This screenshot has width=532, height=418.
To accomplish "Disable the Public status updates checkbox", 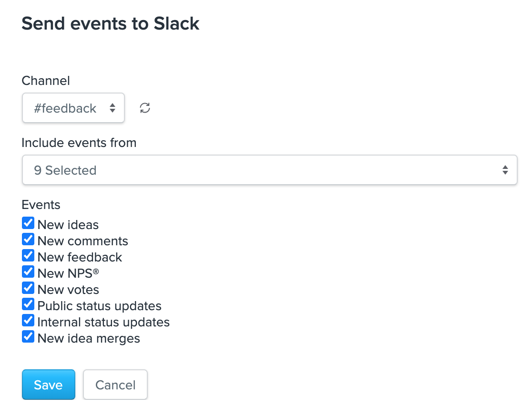I will [28, 304].
